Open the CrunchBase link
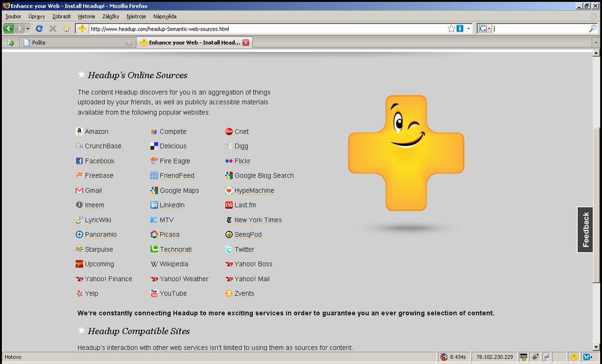 click(103, 146)
